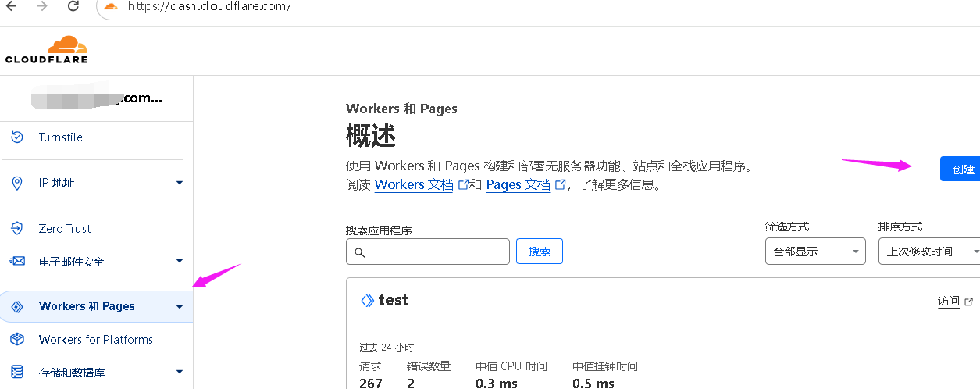This screenshot has height=389, width=980.
Task: Open the Workers 文档 link
Action: (414, 185)
